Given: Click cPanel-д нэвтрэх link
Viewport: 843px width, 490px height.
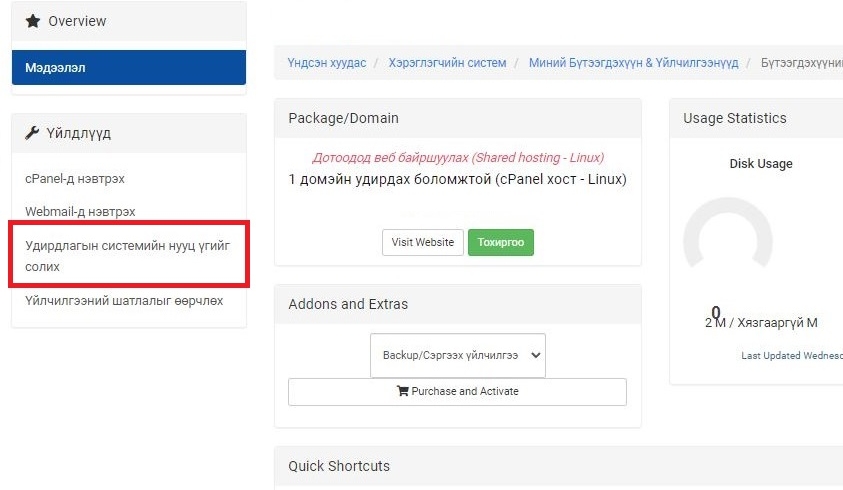Looking at the screenshot, I should pyautogui.click(x=75, y=179).
